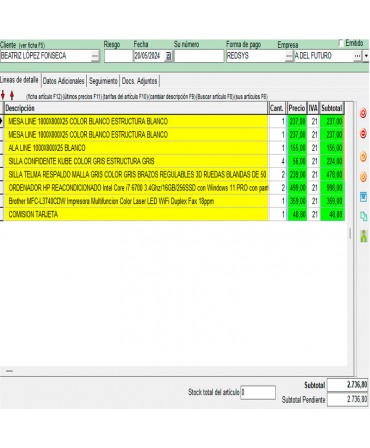Click the green person icon in side toolbar

363,236
